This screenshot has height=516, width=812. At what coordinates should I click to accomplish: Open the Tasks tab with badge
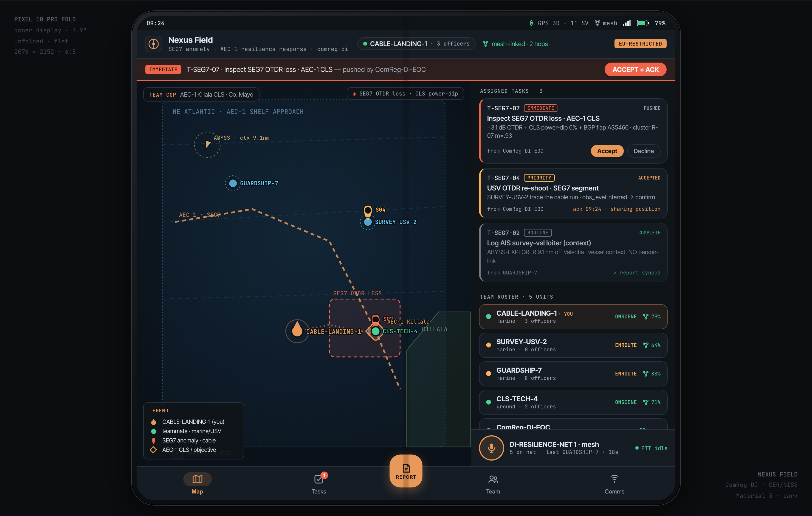[319, 483]
